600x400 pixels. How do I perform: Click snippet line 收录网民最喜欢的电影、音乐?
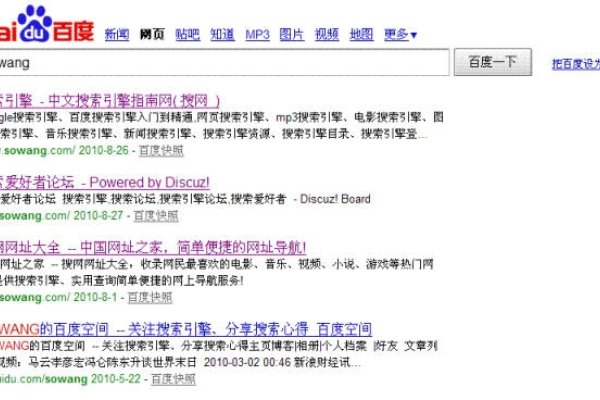click(217, 264)
